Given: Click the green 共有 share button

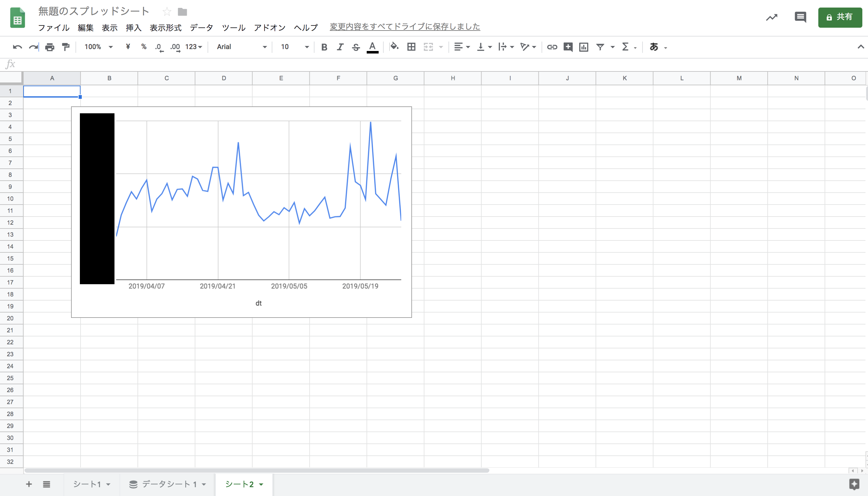Looking at the screenshot, I should pos(840,17).
